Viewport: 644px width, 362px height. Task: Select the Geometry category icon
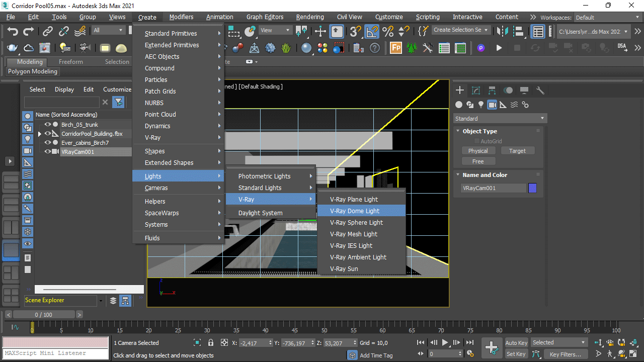click(459, 105)
